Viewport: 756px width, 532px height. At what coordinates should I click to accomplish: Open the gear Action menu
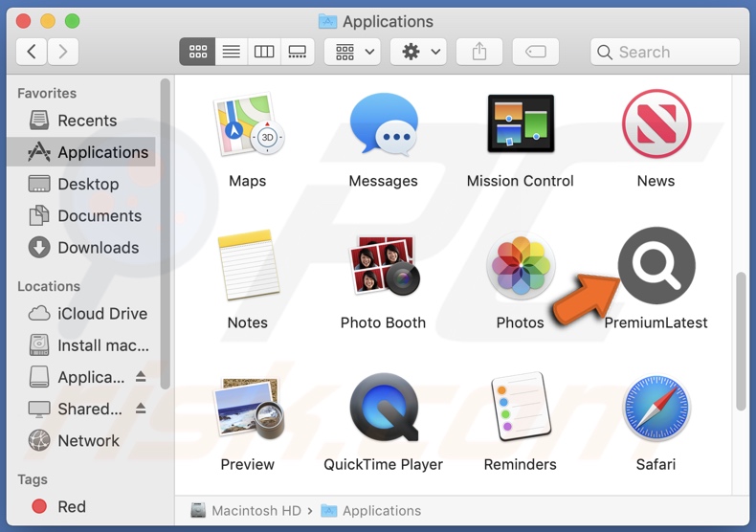[418, 52]
